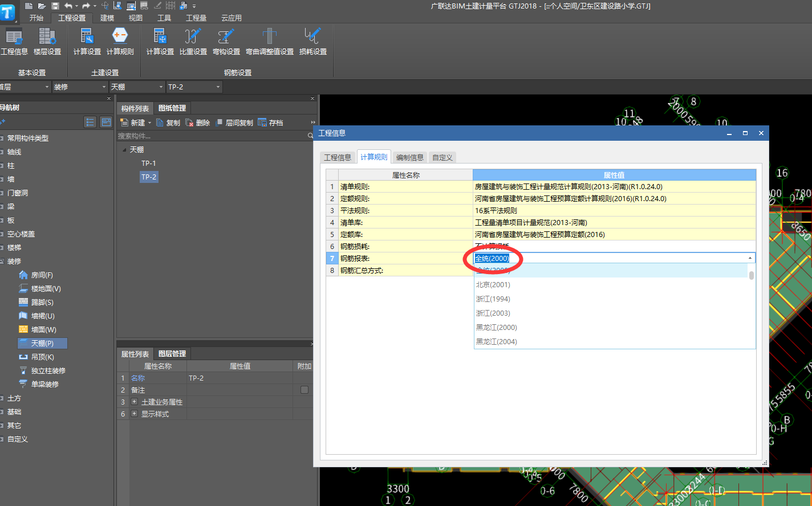
Task: Click the new file icon in quick access bar
Action: pyautogui.click(x=29, y=6)
